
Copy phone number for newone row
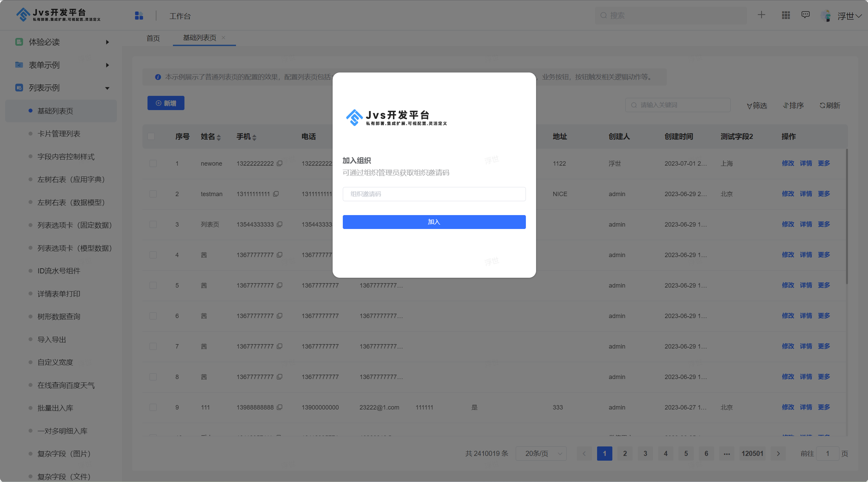pyautogui.click(x=280, y=163)
